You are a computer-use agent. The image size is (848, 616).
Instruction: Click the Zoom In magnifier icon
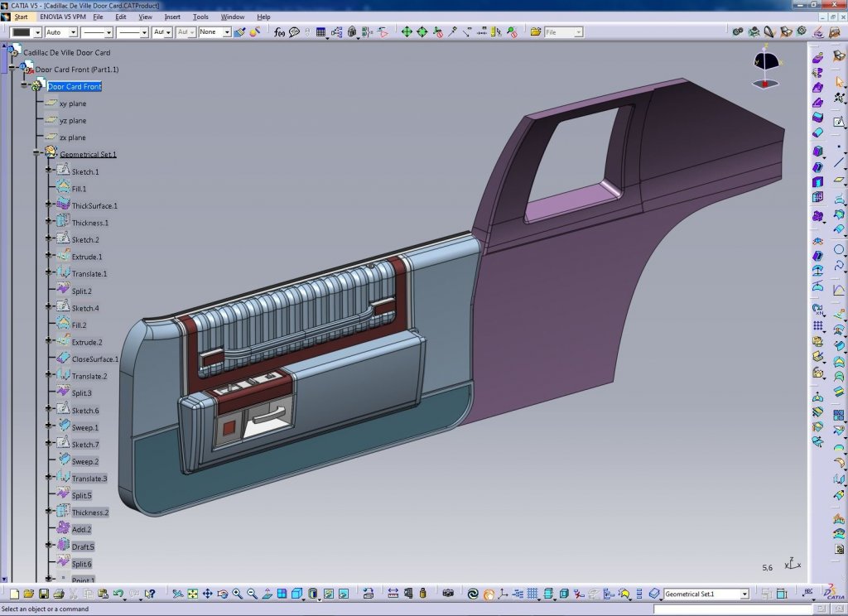click(x=237, y=594)
